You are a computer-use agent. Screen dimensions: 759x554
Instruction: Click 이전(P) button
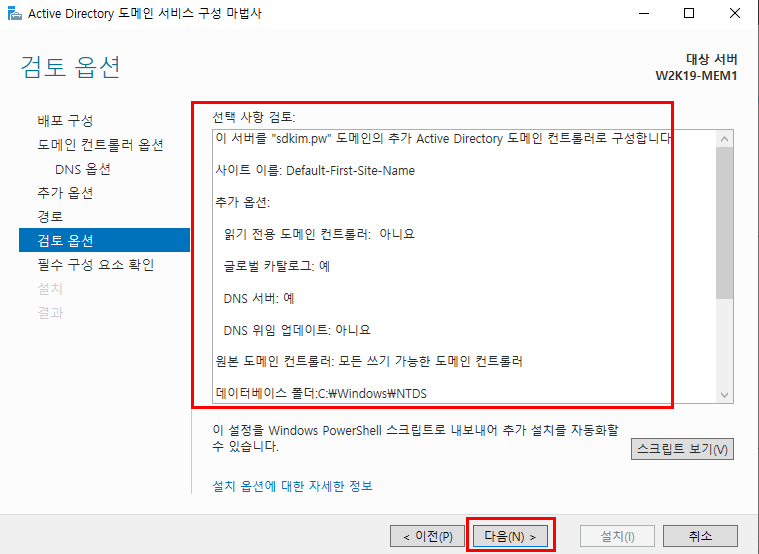(x=427, y=536)
